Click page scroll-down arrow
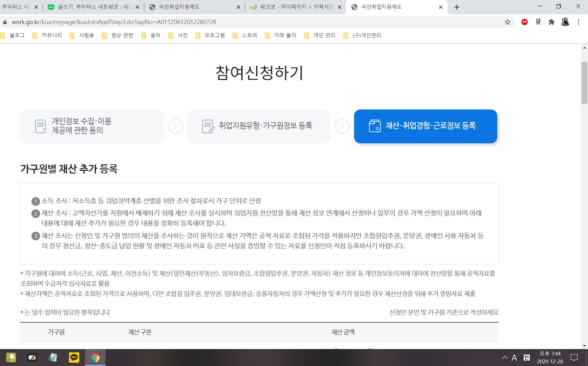The width and height of the screenshot is (588, 366). (x=584, y=346)
